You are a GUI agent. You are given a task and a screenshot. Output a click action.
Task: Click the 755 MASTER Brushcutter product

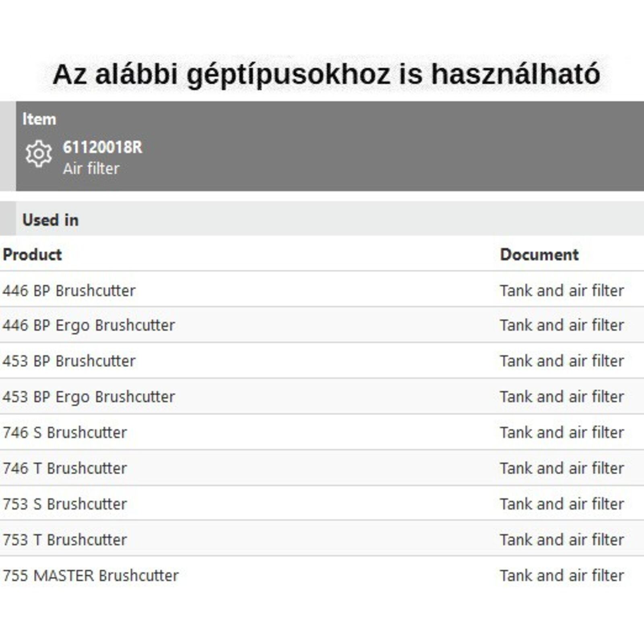pyautogui.click(x=91, y=576)
